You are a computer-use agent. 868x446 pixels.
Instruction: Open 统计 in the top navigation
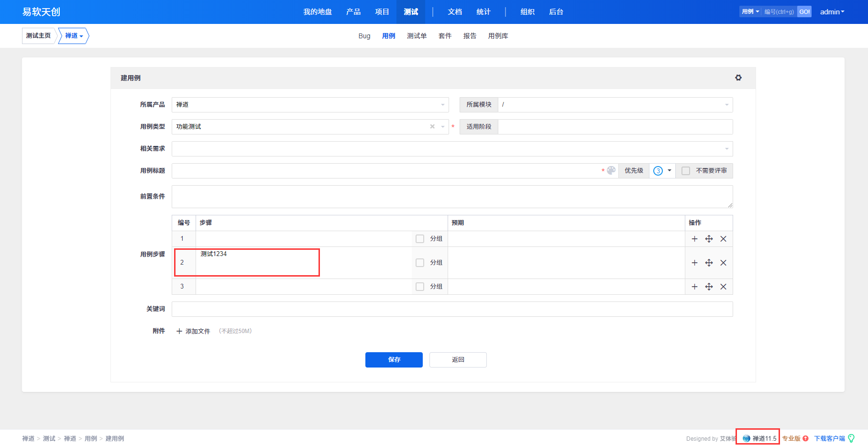coord(483,12)
